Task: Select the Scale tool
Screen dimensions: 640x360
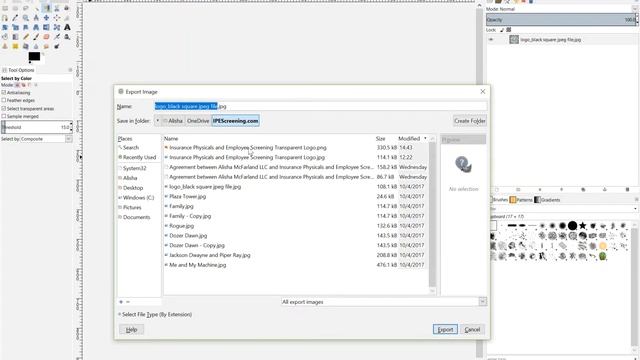Action: click(15, 27)
